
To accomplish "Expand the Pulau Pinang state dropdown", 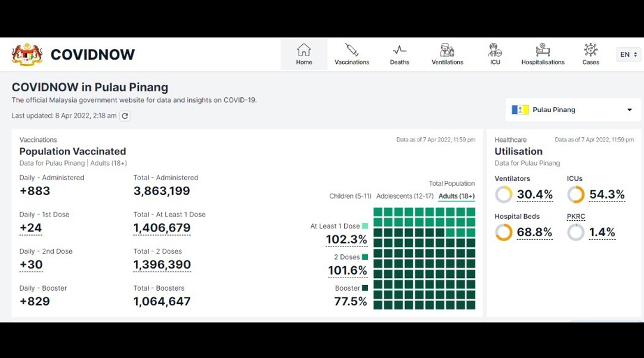I will [x=573, y=110].
